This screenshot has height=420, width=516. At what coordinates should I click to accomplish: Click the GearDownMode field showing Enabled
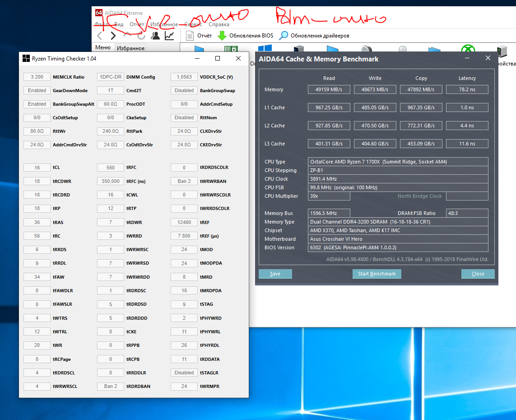37,90
